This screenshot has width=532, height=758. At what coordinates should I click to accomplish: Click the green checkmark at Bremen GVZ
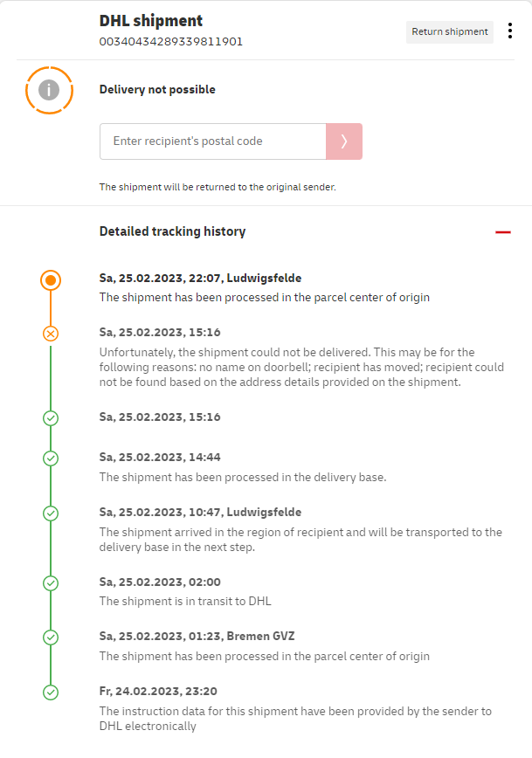[51, 637]
